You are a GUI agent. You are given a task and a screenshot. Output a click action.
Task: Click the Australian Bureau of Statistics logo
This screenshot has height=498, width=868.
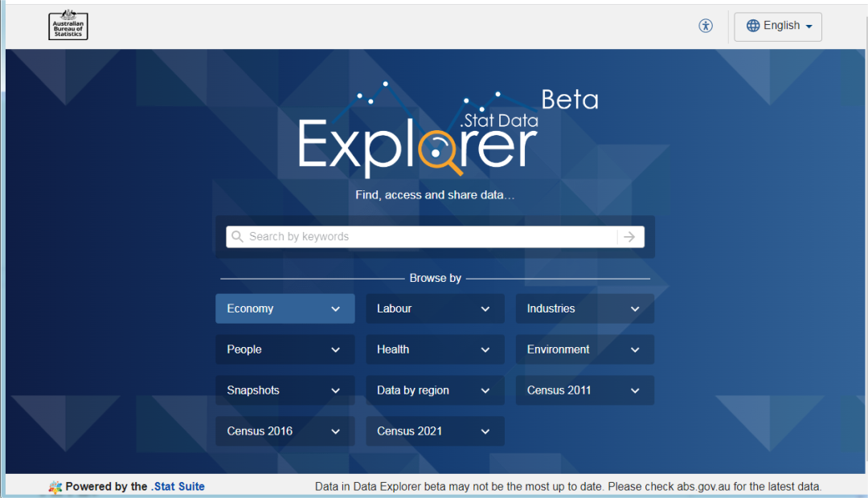(68, 26)
